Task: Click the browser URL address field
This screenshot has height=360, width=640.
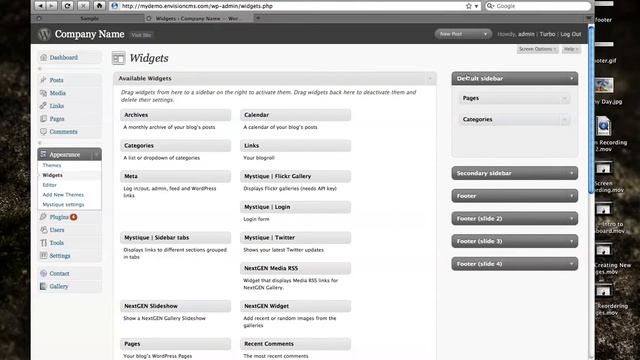Action: (x=294, y=6)
